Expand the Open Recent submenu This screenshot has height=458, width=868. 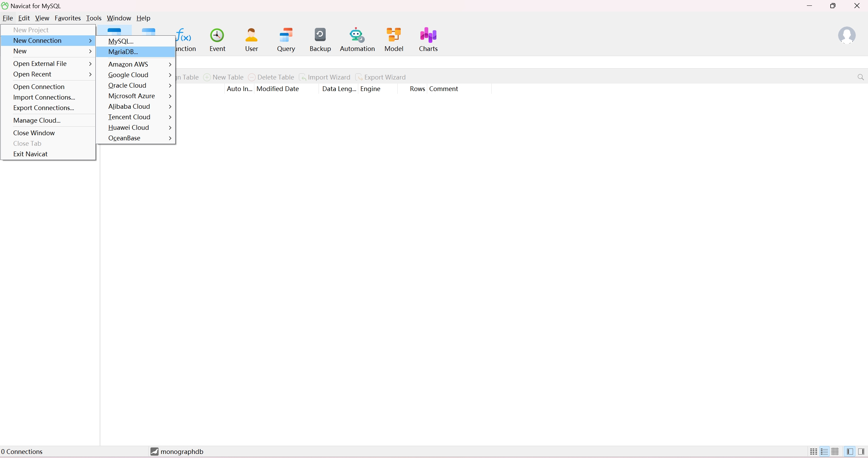click(48, 74)
